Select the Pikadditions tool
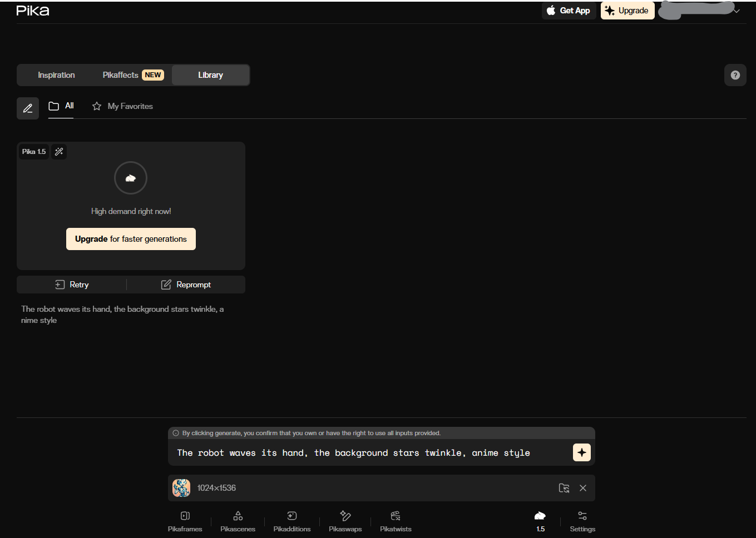This screenshot has width=756, height=538. click(x=291, y=516)
